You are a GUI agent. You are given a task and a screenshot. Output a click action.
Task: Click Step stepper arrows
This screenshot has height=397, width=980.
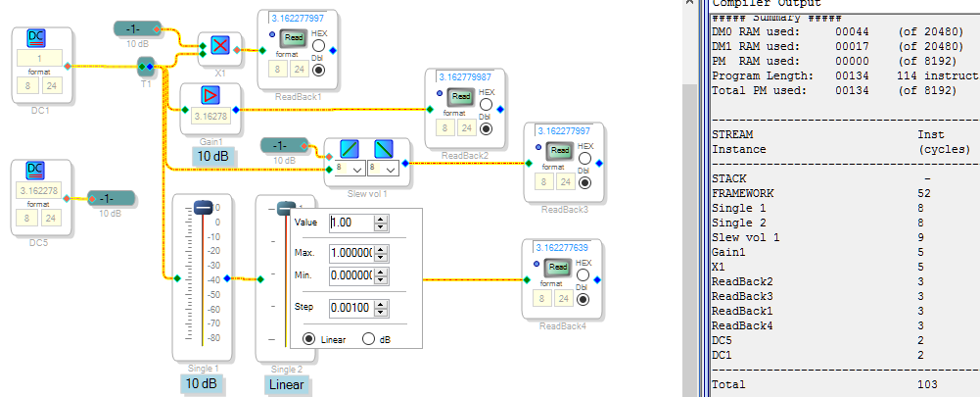pyautogui.click(x=382, y=308)
